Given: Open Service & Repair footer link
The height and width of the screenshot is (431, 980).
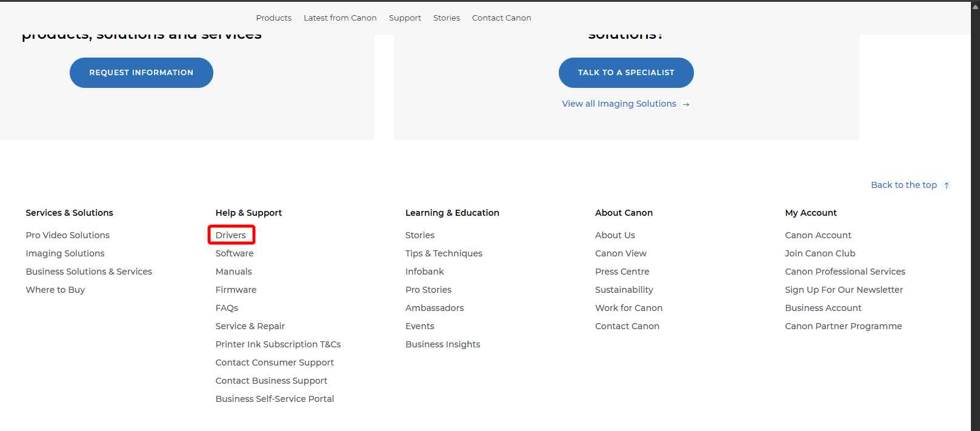Looking at the screenshot, I should coord(250,326).
